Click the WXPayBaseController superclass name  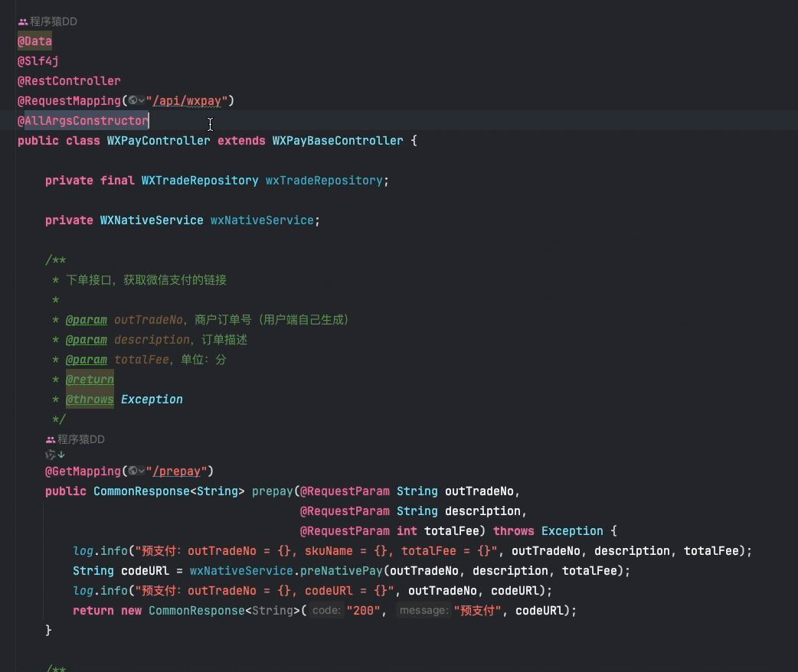338,140
